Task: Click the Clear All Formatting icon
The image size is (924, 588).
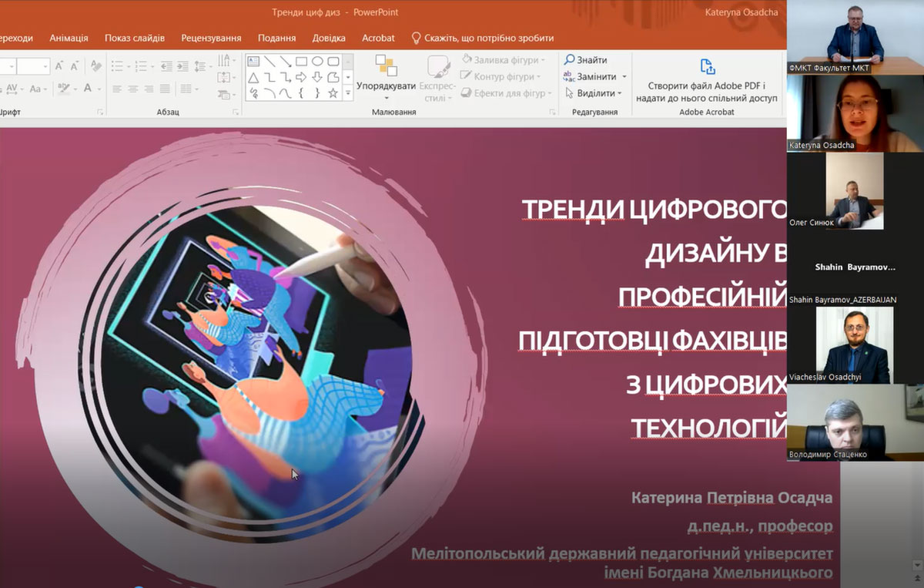Action: point(96,66)
